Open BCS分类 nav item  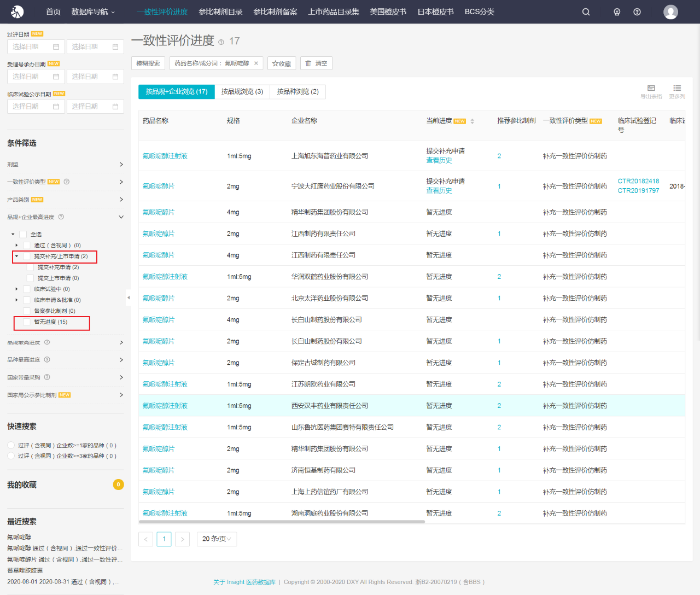pos(480,11)
